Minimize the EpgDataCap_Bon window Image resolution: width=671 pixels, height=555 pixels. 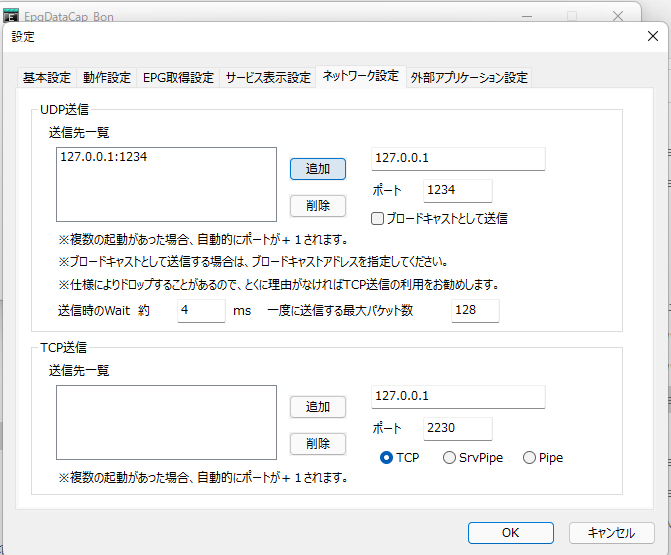(x=527, y=16)
